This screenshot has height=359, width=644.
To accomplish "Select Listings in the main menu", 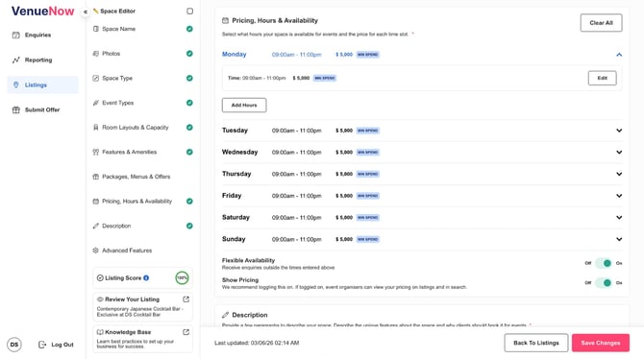I will 42,84.
